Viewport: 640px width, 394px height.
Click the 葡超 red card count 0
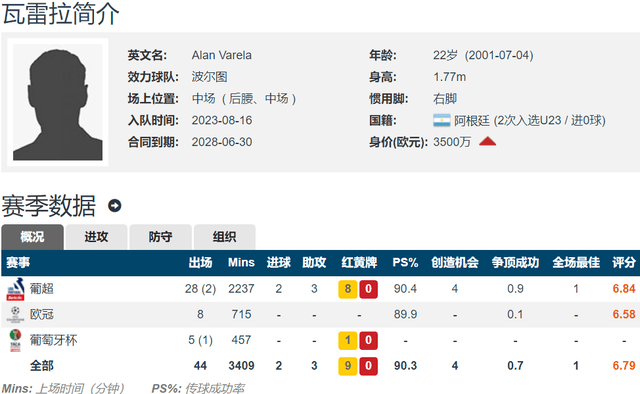pos(368,289)
